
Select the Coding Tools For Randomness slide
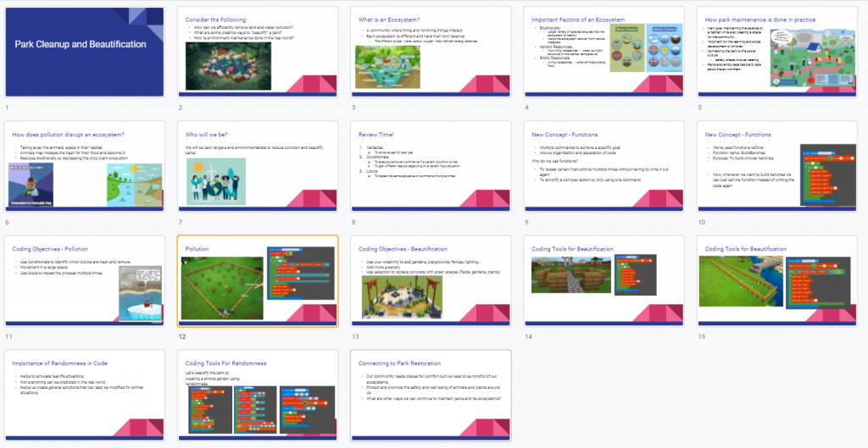point(258,395)
